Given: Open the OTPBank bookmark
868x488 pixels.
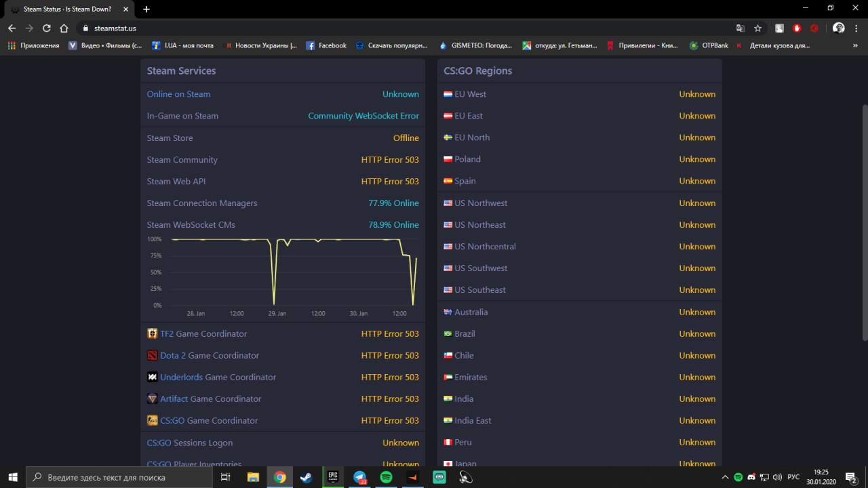Looking at the screenshot, I should point(709,45).
